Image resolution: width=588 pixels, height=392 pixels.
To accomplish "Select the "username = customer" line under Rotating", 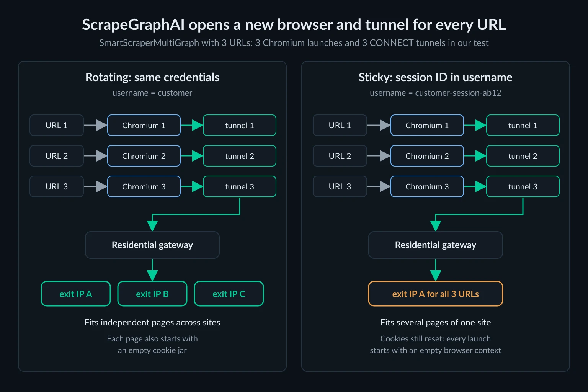I will (x=152, y=93).
